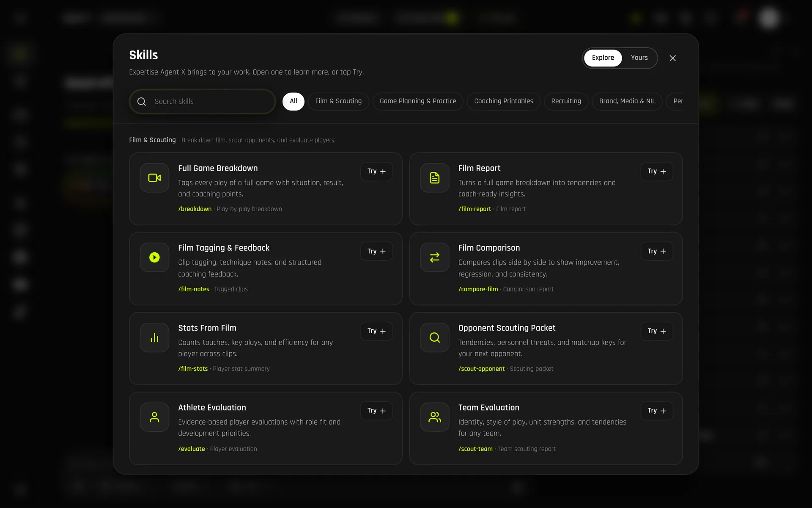Try the Team Evaluation skill
The height and width of the screenshot is (508, 812).
coord(656,411)
